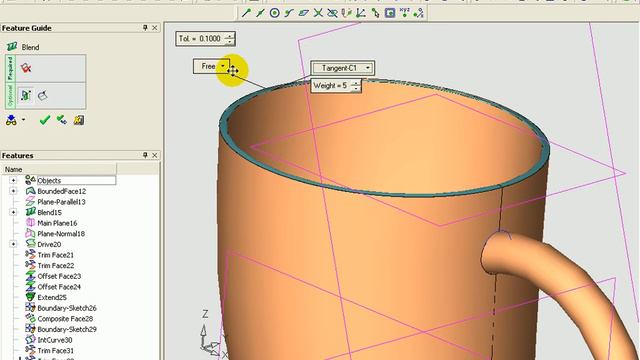
Task: Pin the Features panel
Action: tap(145, 155)
